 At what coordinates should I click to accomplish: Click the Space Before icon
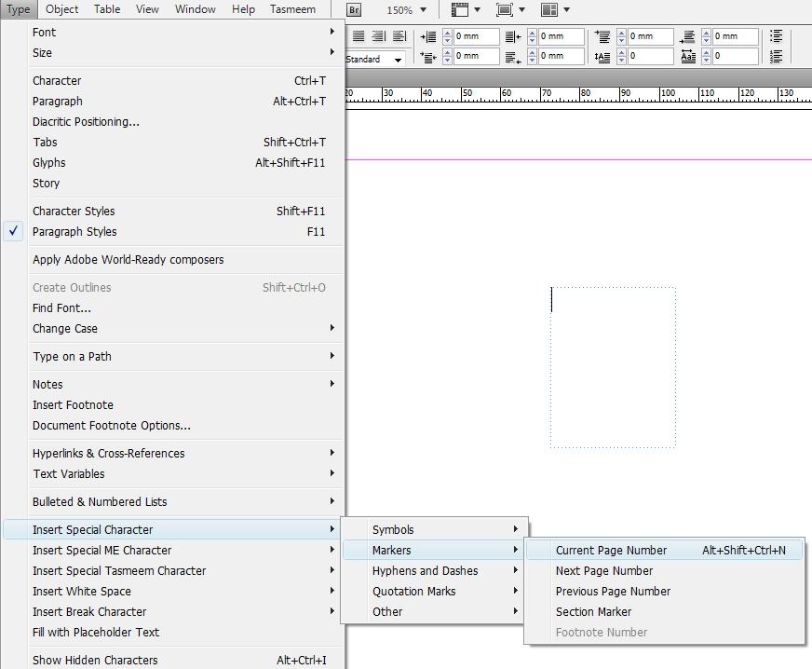pos(602,36)
